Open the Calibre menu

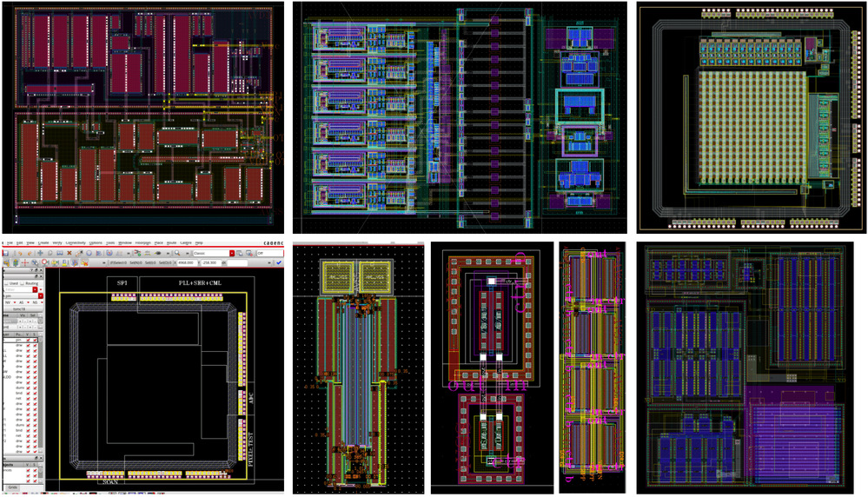click(x=185, y=242)
